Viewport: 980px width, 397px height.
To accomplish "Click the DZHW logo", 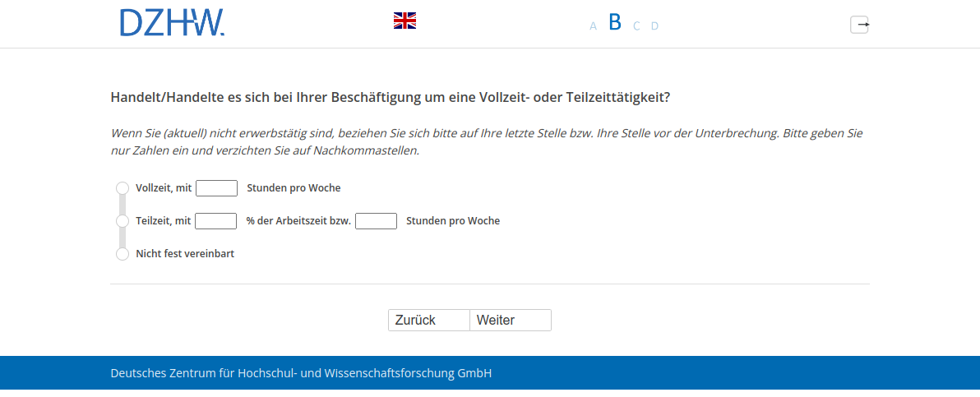I will point(172,22).
